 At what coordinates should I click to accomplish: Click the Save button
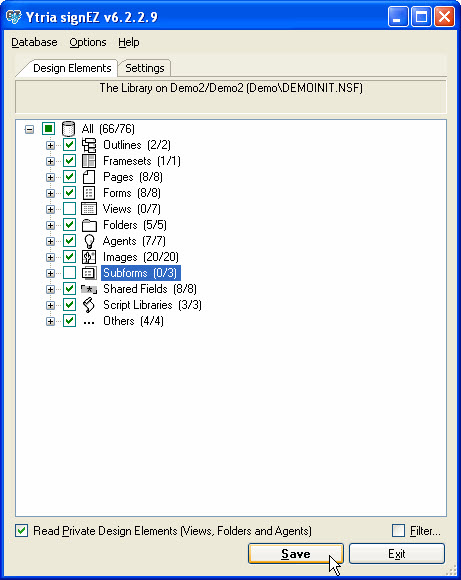tap(296, 553)
